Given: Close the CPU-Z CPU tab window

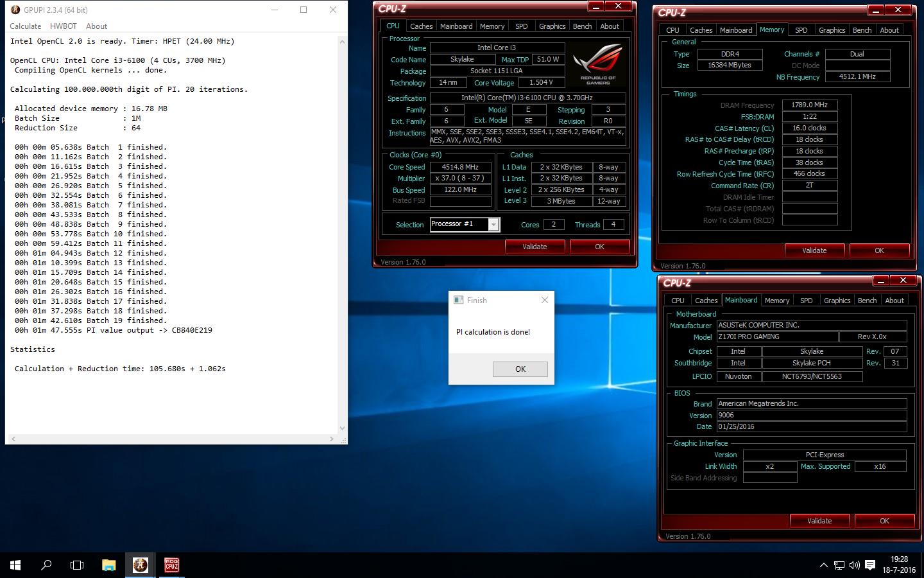Looking at the screenshot, I should (619, 6).
